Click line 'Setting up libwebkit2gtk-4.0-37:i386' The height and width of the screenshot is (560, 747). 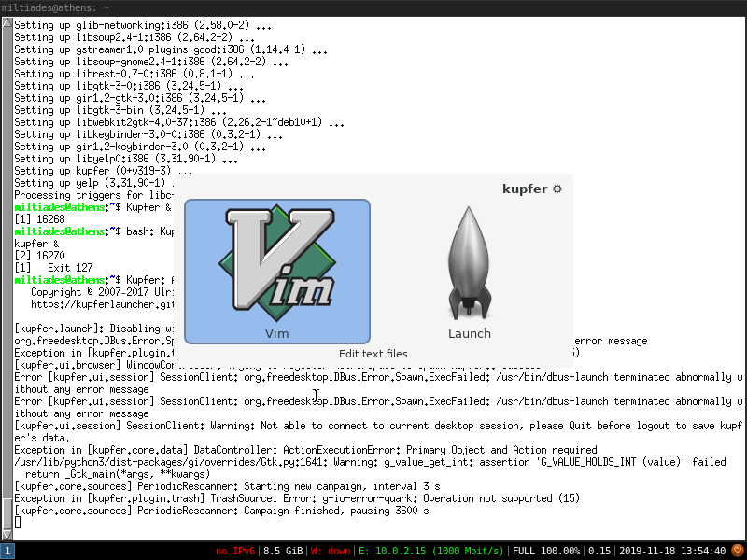tap(179, 122)
